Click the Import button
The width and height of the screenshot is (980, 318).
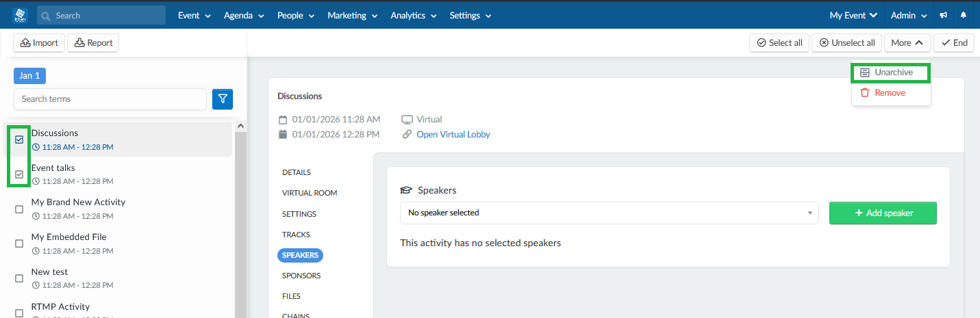click(39, 42)
